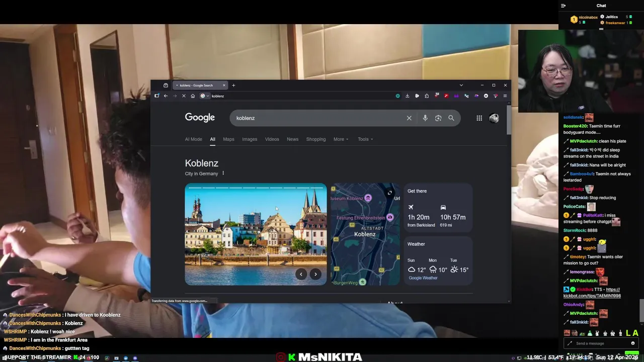Open the workspace icon left of tab
The height and width of the screenshot is (362, 644).
pos(166,85)
